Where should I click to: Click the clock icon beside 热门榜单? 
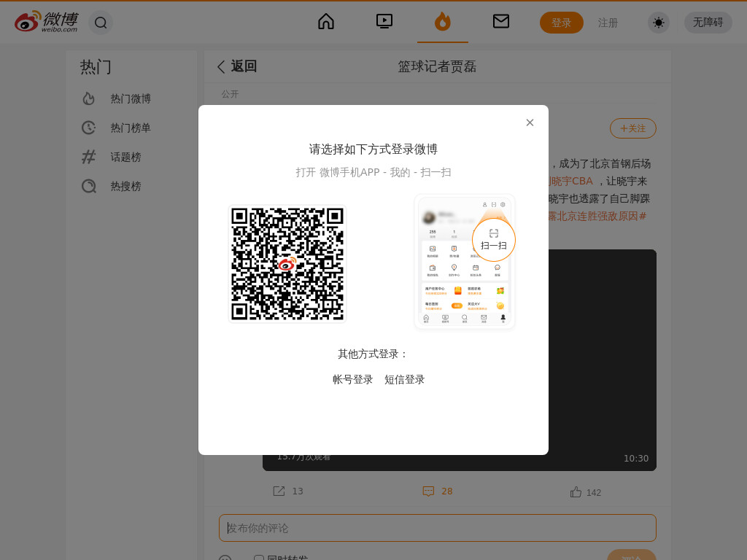tap(88, 128)
